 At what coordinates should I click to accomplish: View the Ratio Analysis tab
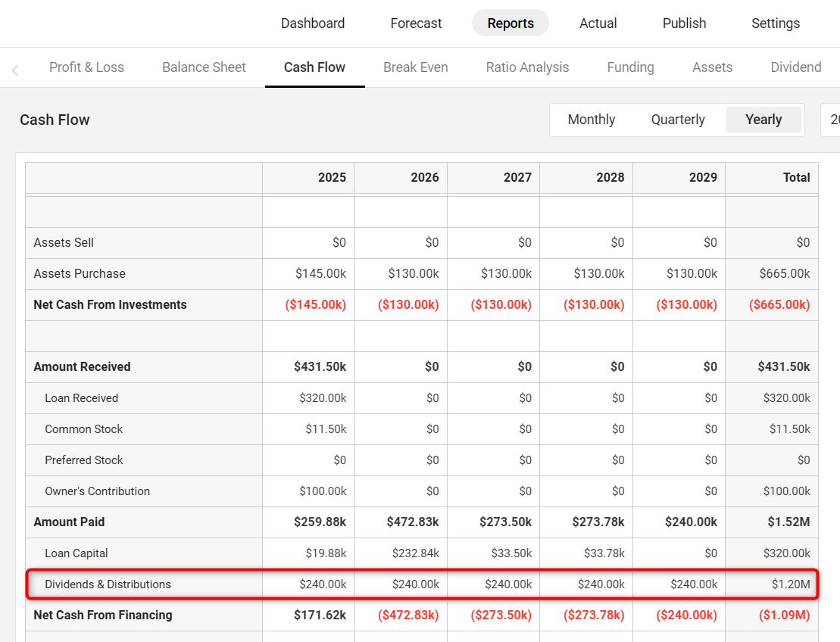click(x=527, y=67)
